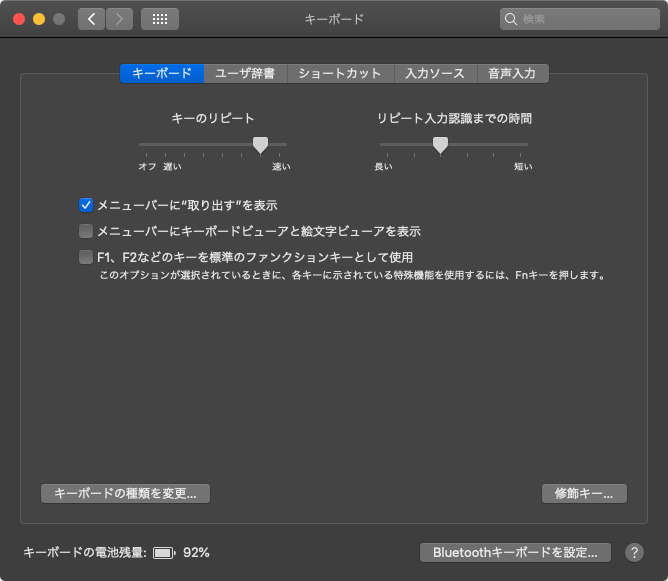Click the keyboard battery level icon
The height and width of the screenshot is (581, 668).
pyautogui.click(x=163, y=552)
